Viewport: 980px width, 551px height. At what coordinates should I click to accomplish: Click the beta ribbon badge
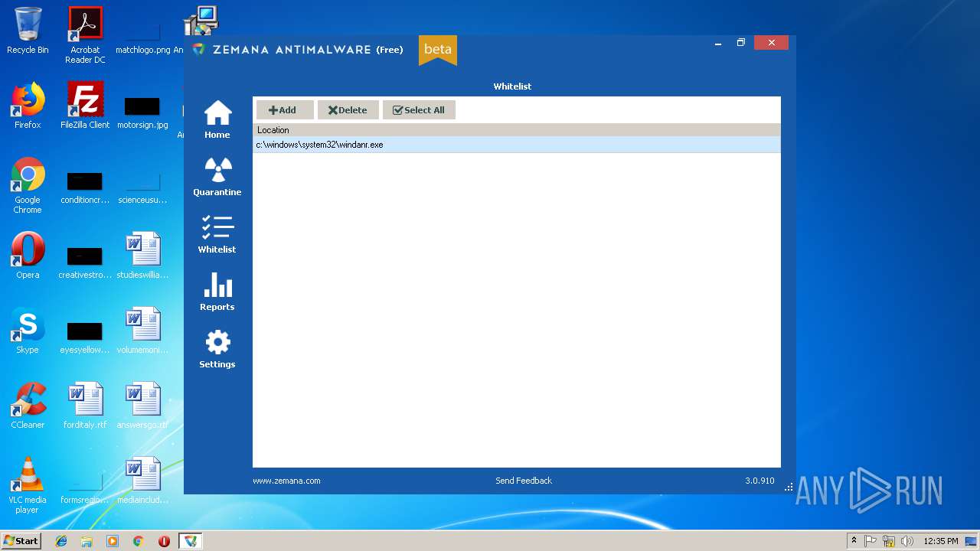coord(438,50)
